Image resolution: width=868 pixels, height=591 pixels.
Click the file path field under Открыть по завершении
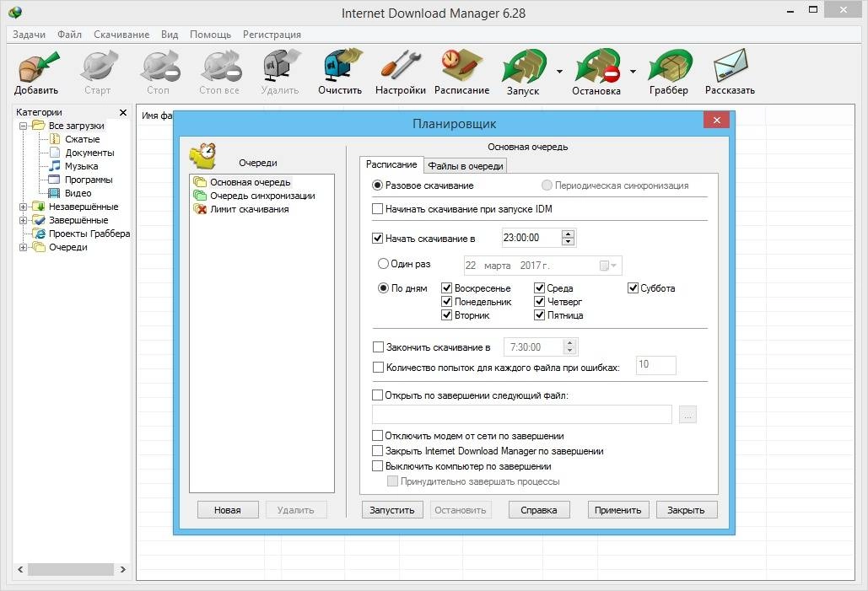pyautogui.click(x=522, y=415)
